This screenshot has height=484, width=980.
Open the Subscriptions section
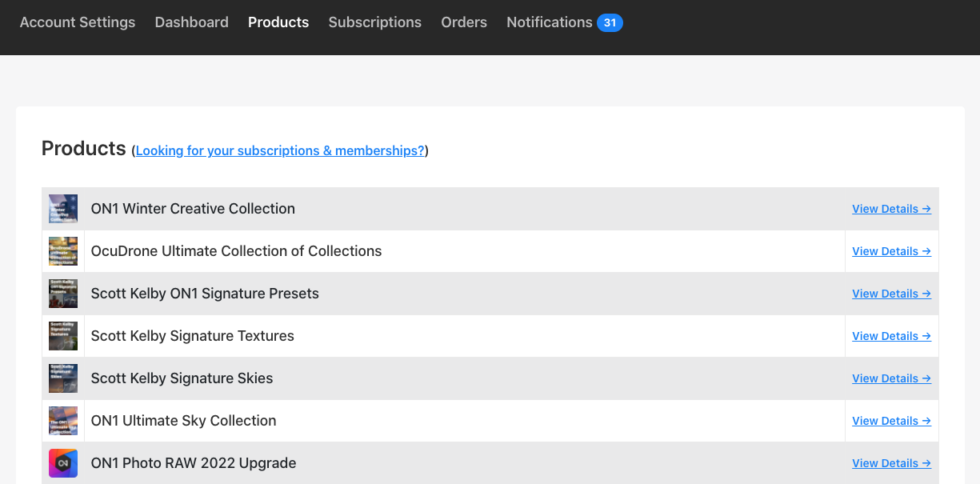point(374,22)
